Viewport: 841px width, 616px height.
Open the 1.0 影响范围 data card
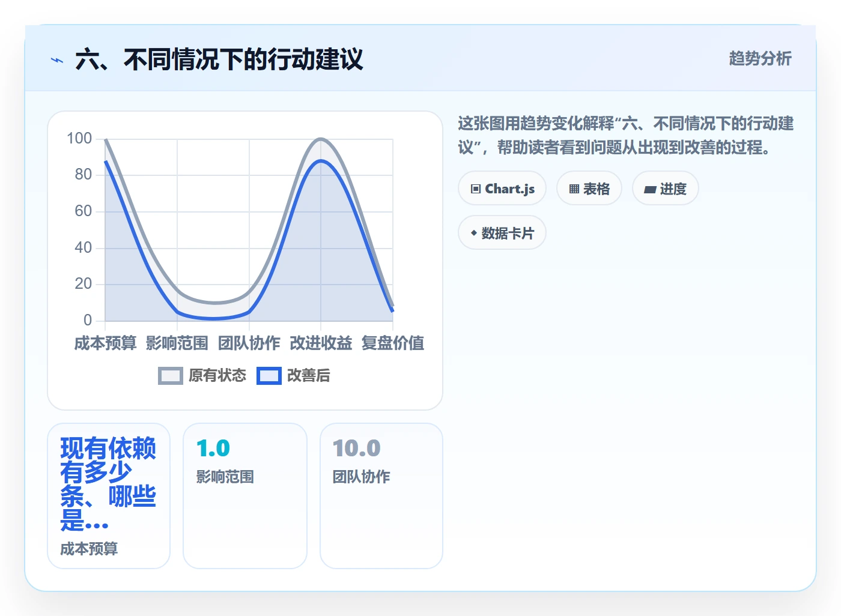245,496
